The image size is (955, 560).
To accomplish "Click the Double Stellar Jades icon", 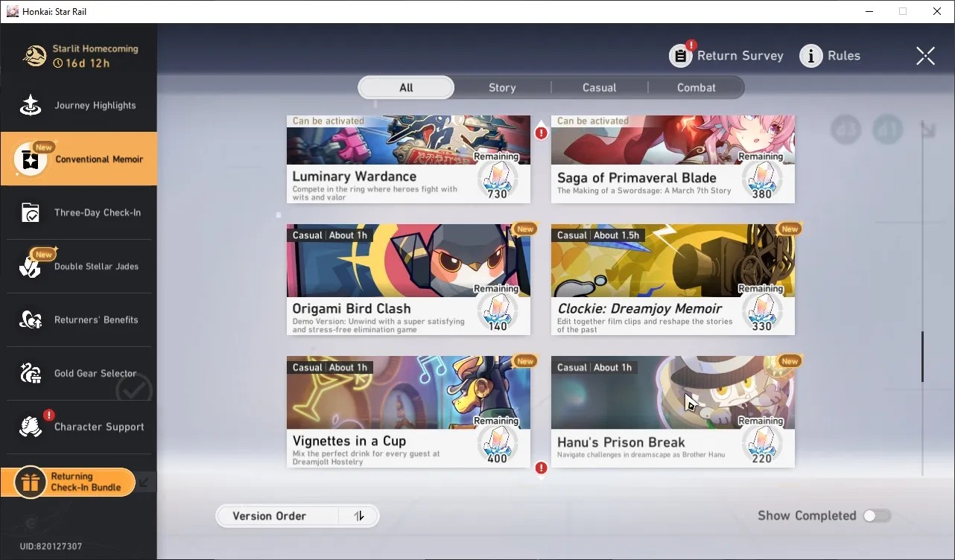I will (x=31, y=267).
